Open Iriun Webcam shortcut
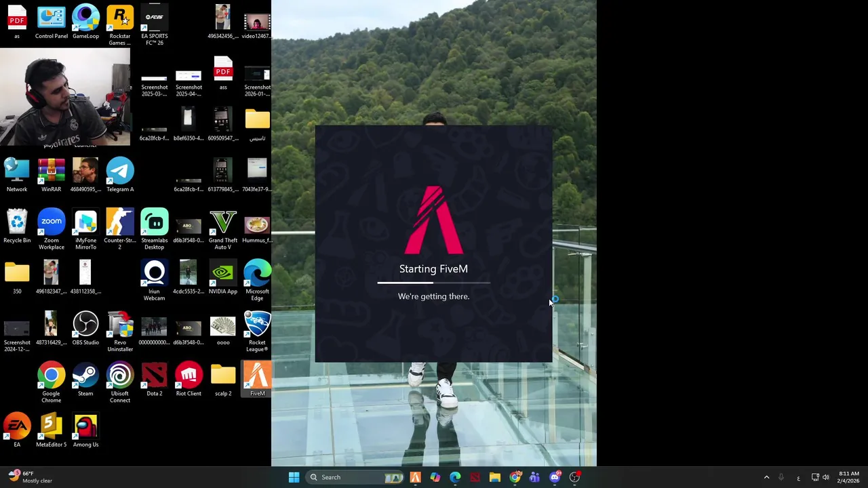The image size is (868, 488). [155, 280]
